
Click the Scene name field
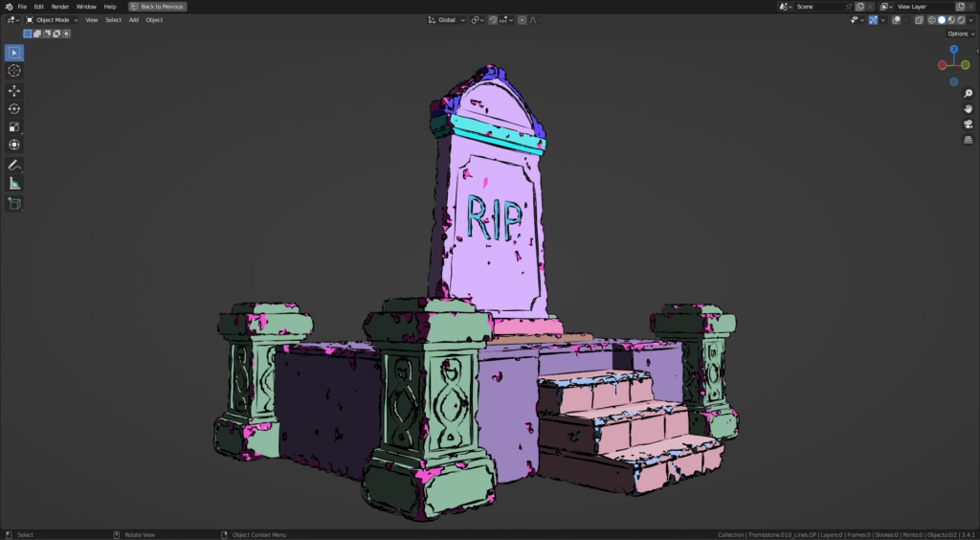(819, 7)
